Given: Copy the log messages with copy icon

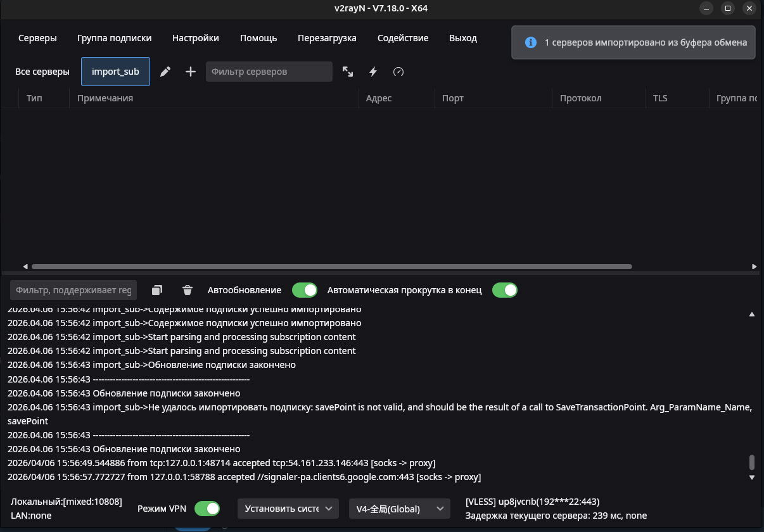Looking at the screenshot, I should click(x=157, y=290).
